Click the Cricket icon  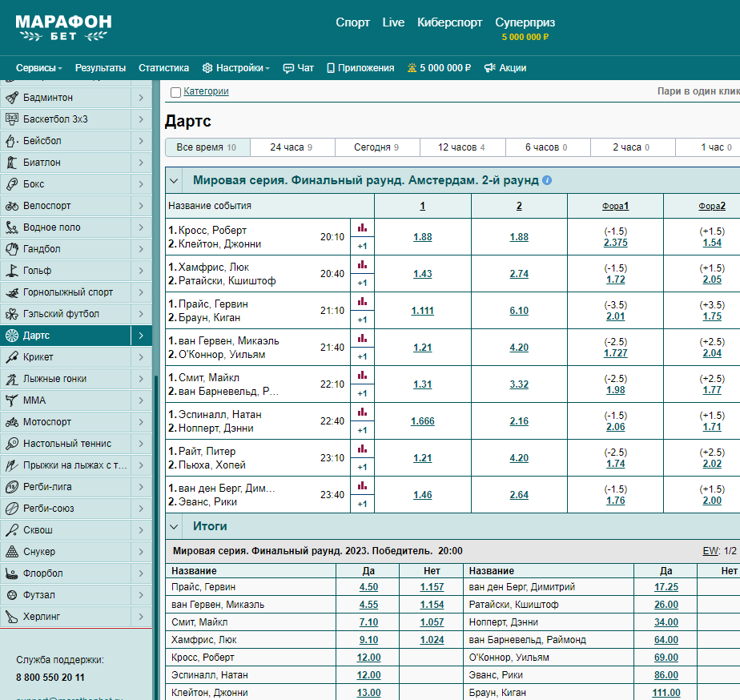click(x=12, y=357)
